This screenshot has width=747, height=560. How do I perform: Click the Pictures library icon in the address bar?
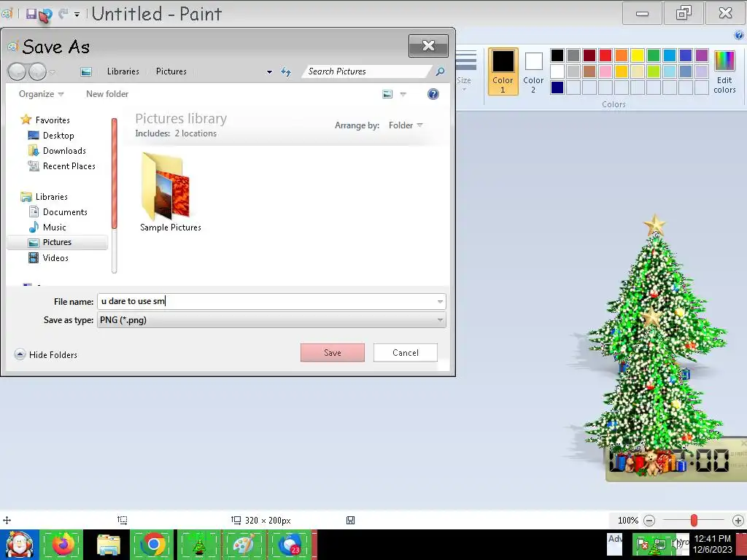point(86,71)
